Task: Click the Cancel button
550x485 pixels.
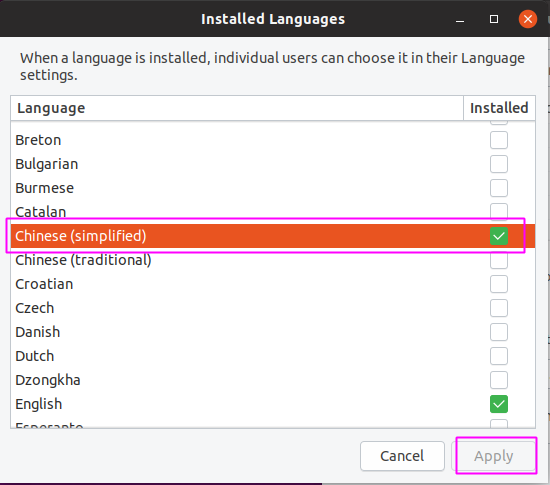Action: click(x=402, y=456)
